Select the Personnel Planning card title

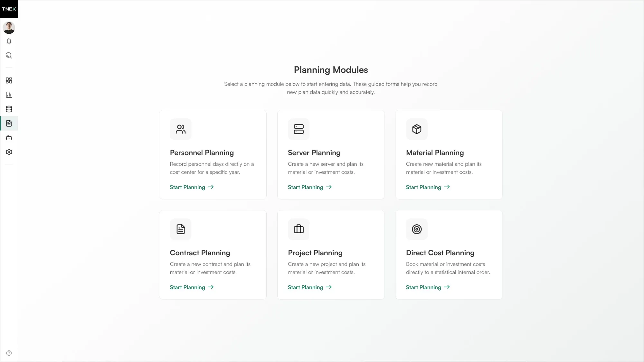point(202,153)
